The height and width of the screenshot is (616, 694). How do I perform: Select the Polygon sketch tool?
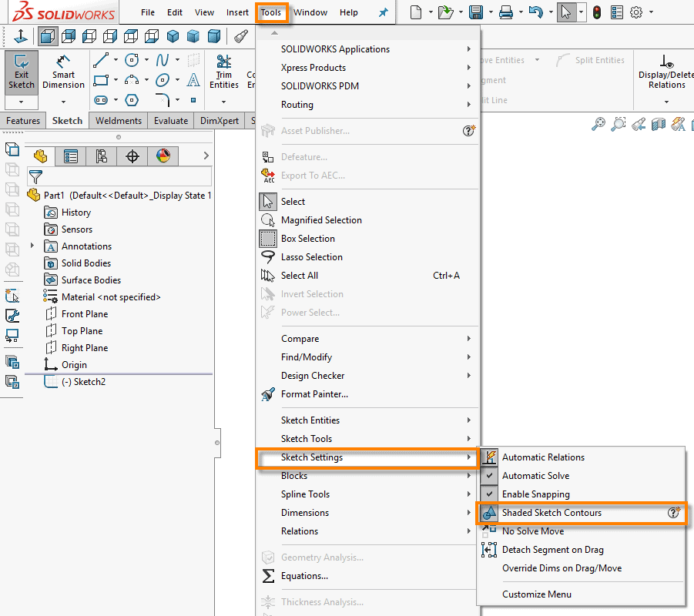point(132,100)
